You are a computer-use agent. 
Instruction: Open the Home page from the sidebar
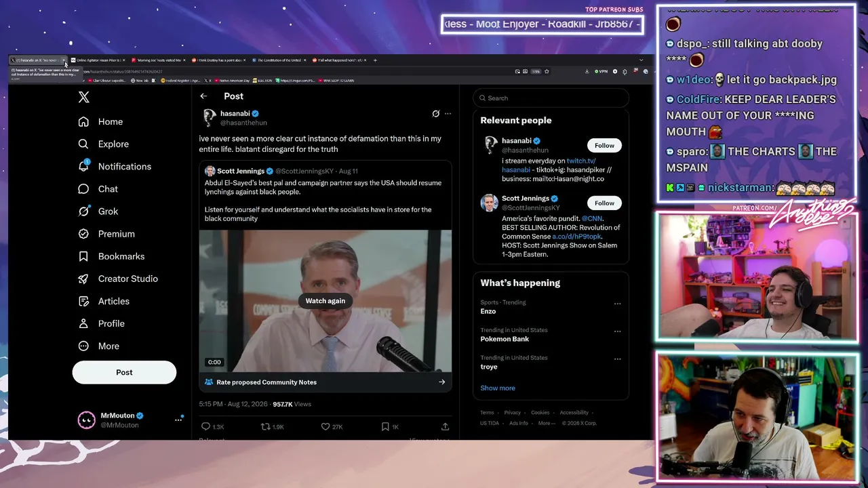click(x=100, y=122)
